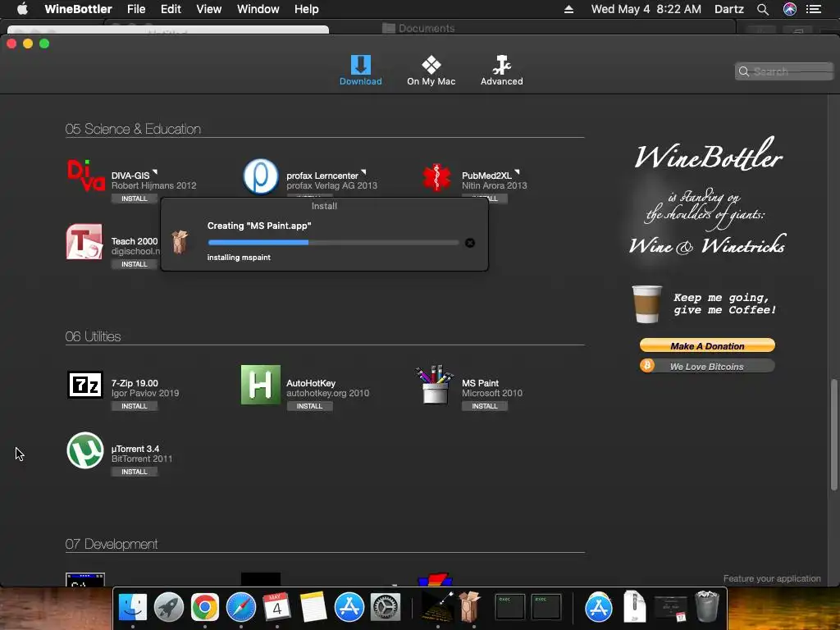Select the MS Paint pencil cup icon

[x=435, y=384]
